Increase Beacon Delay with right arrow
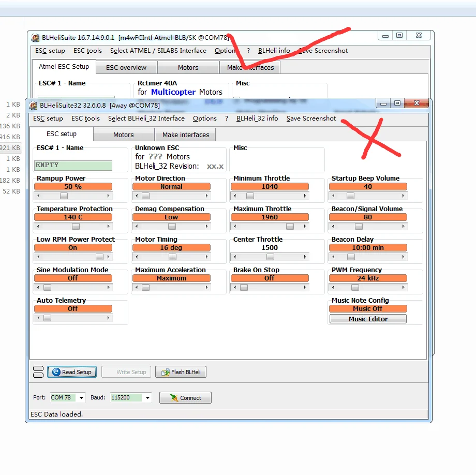Screen dimensions: 476x475 tap(403, 257)
